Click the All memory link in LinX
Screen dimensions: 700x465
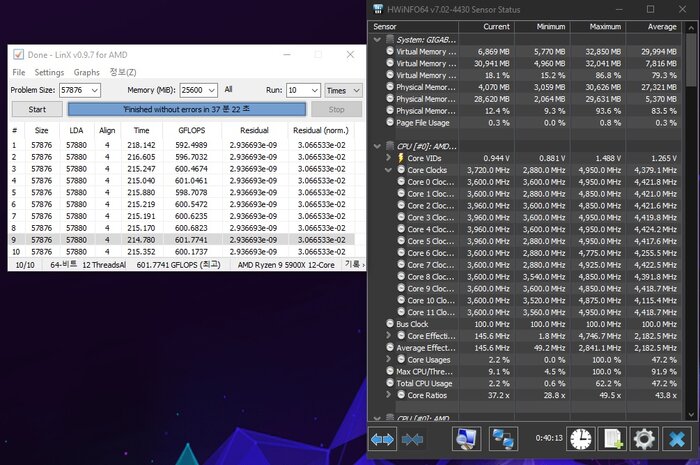228,90
